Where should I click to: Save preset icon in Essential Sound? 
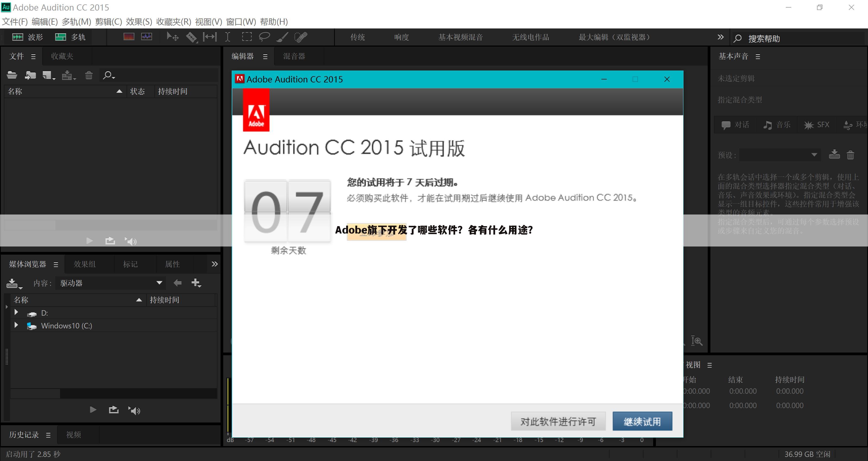[x=834, y=154]
